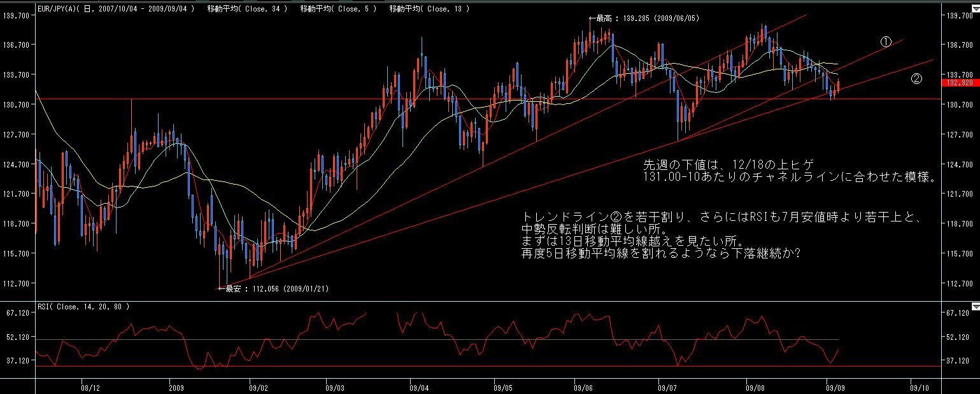The image size is (980, 394).
Task: Select the annotation line 中勢反転判断は難しい所。
Action: (x=593, y=230)
